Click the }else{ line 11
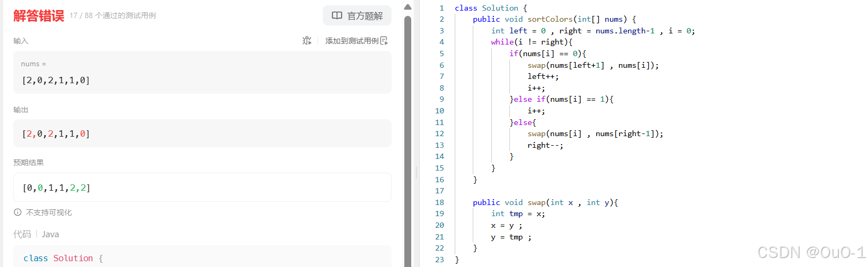This screenshot has width=868, height=267. coord(522,122)
